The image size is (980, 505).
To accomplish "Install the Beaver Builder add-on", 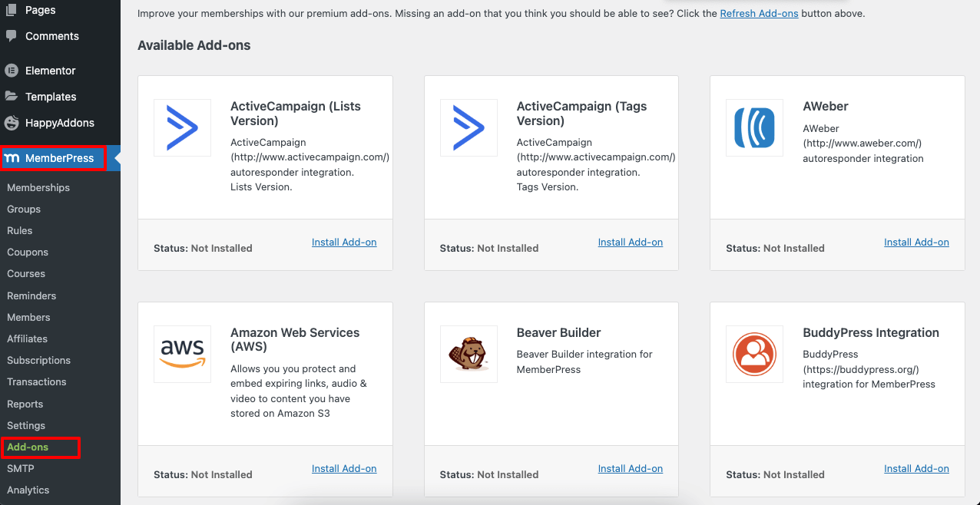I will click(x=630, y=469).
